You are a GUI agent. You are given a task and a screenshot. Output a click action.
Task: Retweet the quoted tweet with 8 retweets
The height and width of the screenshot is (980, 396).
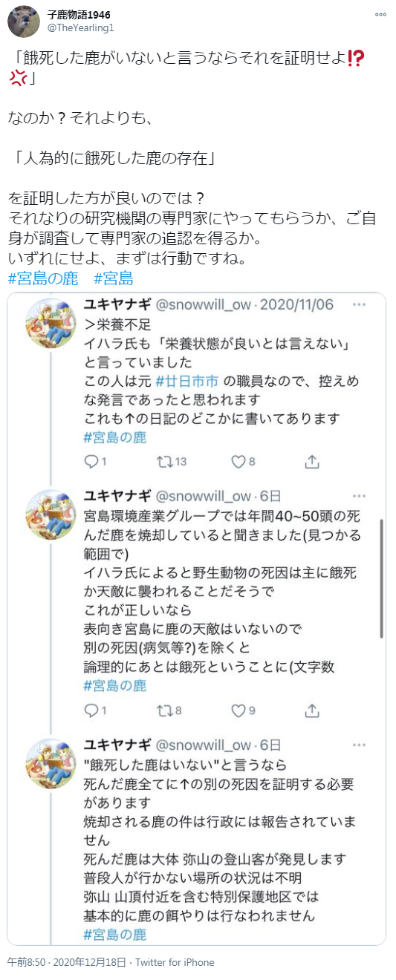[x=169, y=710]
